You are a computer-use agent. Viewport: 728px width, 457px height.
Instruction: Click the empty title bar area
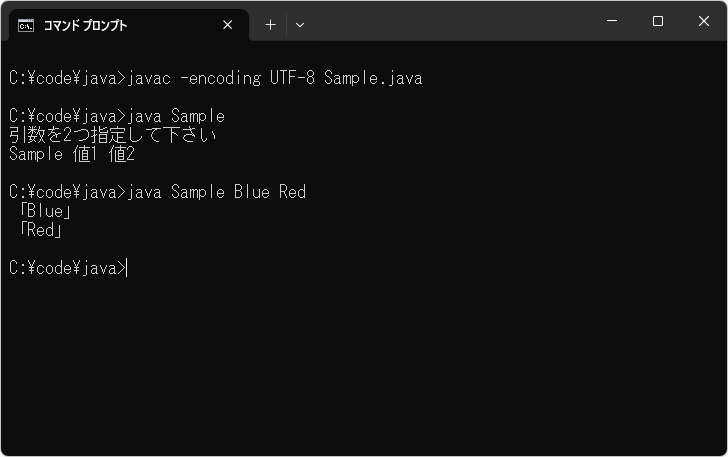pyautogui.click(x=450, y=21)
